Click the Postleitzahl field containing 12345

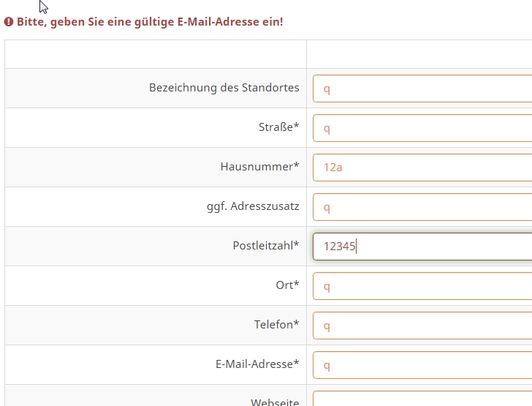(422, 247)
